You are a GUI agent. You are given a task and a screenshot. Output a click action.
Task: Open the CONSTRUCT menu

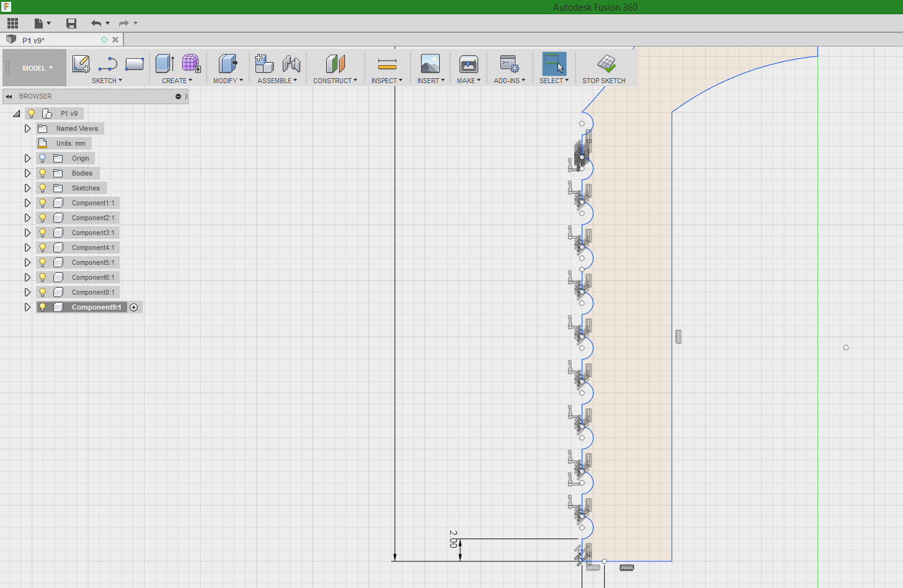click(x=335, y=81)
